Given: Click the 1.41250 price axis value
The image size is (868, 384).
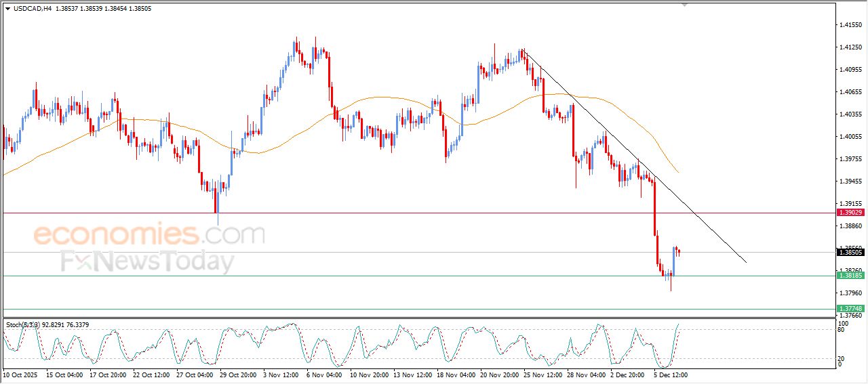Looking at the screenshot, I should (x=850, y=47).
